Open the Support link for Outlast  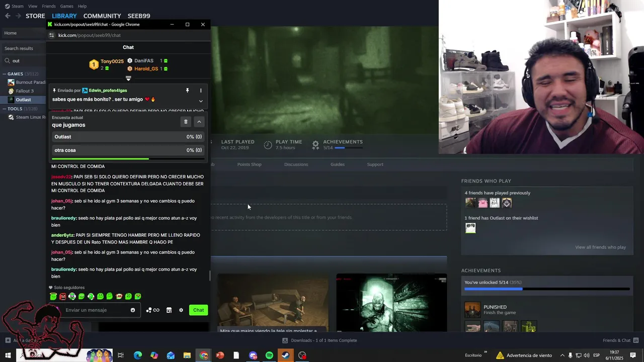point(375,164)
